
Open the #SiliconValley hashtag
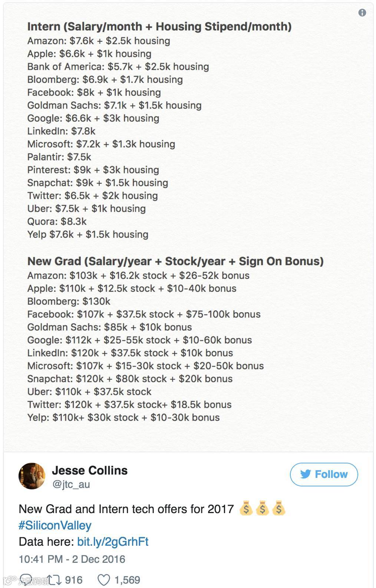[x=55, y=525]
